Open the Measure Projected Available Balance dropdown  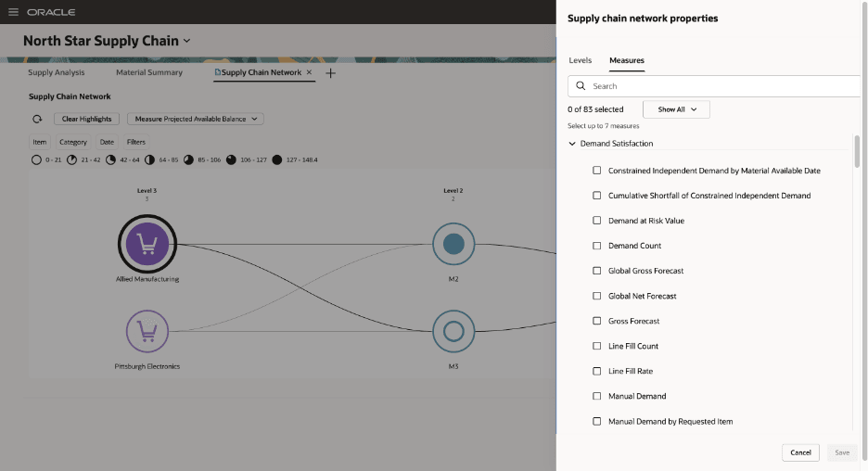coord(196,119)
